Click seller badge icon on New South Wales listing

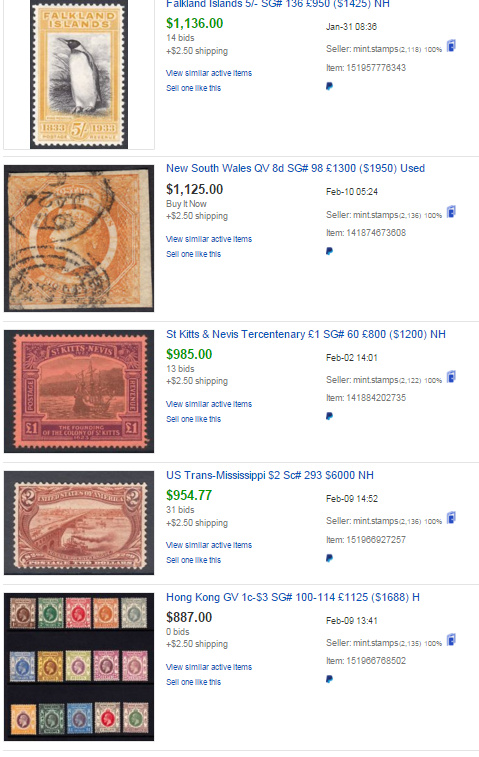click(451, 211)
